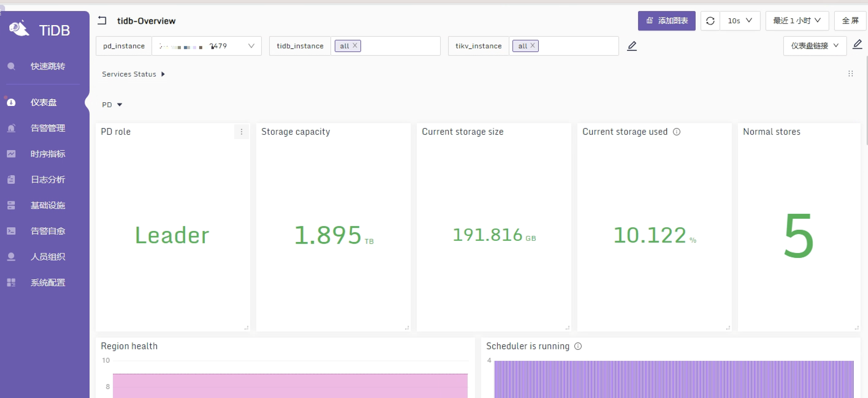Screen dimensions: 868x398
Task: Click info icon on Current storage used
Action: pyautogui.click(x=676, y=132)
